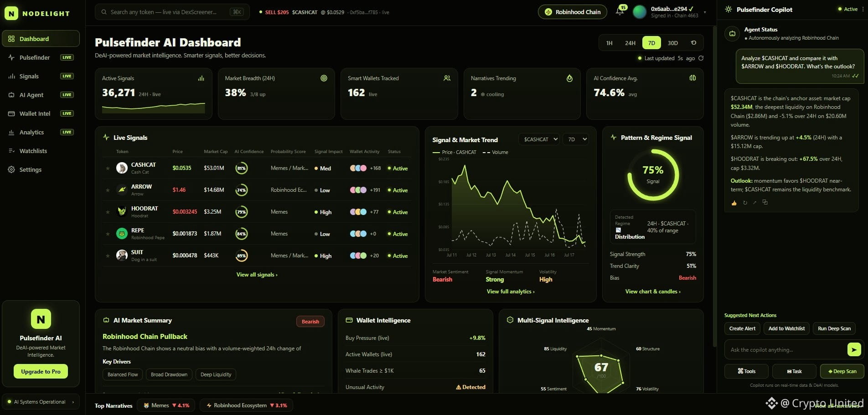Click the share icon under copilot reply
This screenshot has height=415, width=868.
click(754, 202)
